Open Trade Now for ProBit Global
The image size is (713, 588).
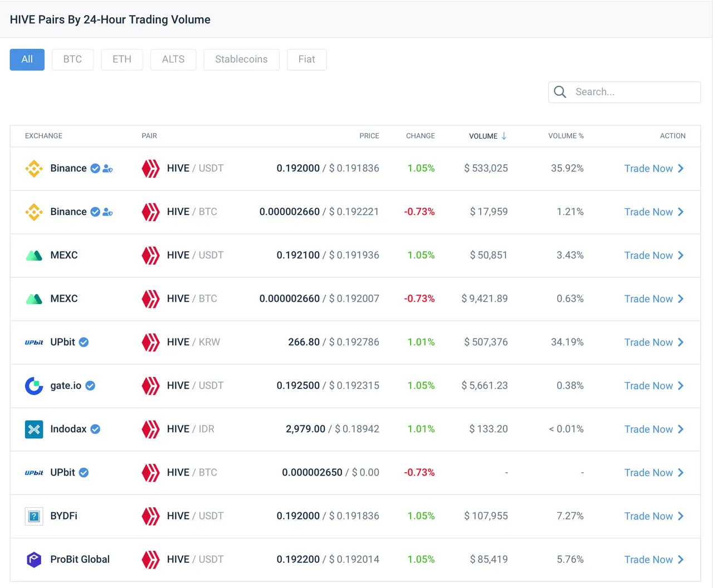[654, 560]
